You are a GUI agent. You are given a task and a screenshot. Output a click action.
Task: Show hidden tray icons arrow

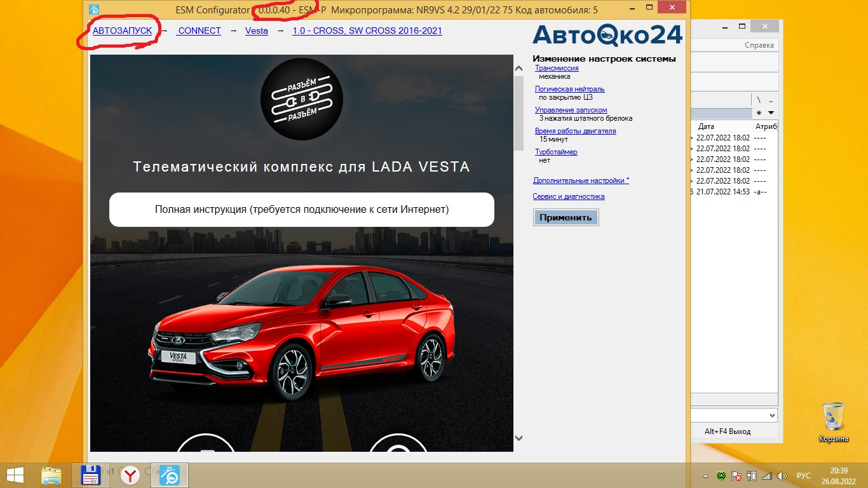706,476
